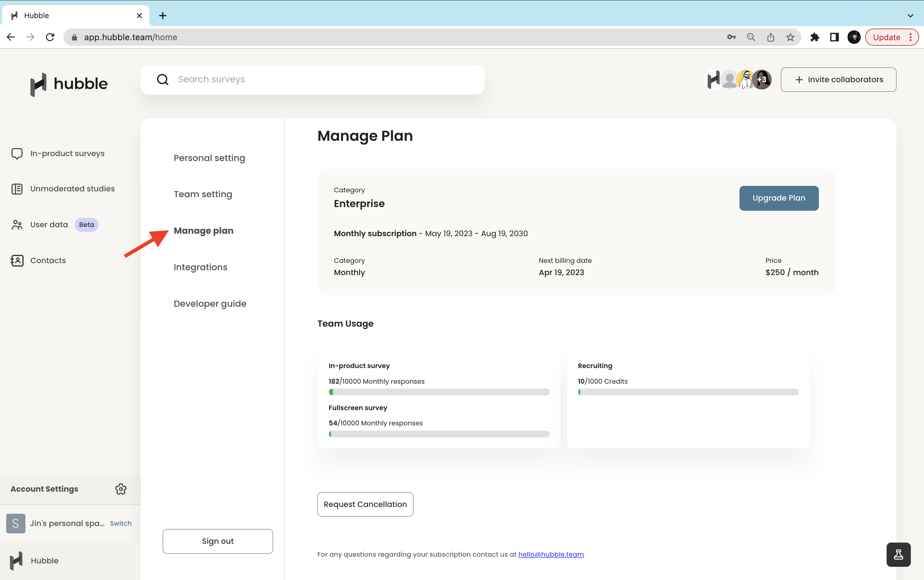The height and width of the screenshot is (580, 924).
Task: Click the Fullscreen survey responses progress bar
Action: coord(439,434)
